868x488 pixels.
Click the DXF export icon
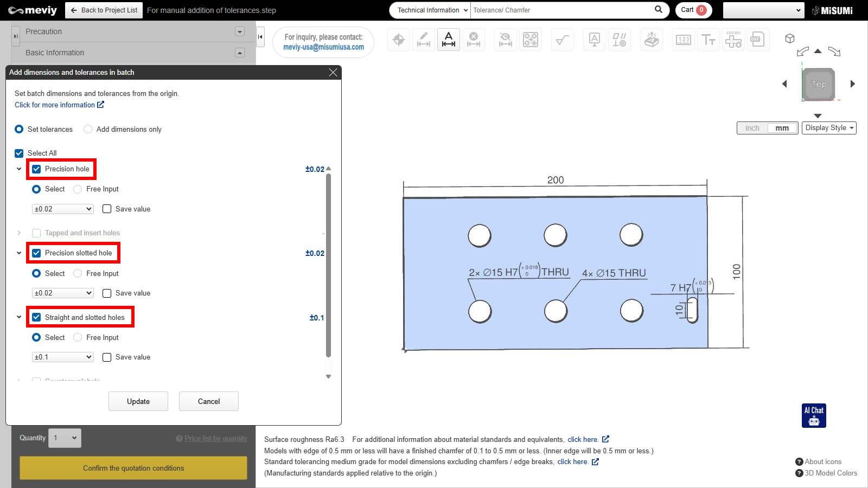(x=757, y=40)
